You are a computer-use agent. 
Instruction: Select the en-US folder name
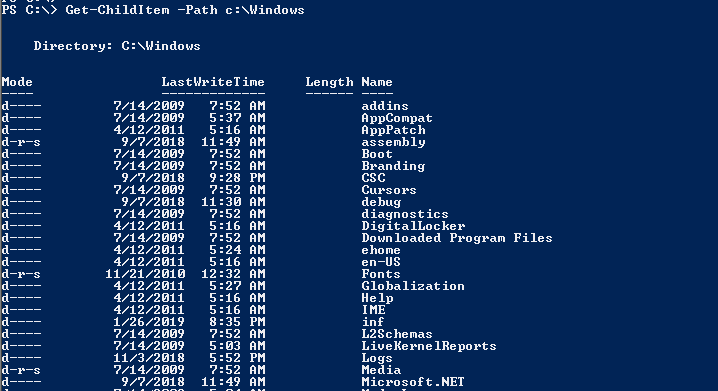(x=381, y=261)
